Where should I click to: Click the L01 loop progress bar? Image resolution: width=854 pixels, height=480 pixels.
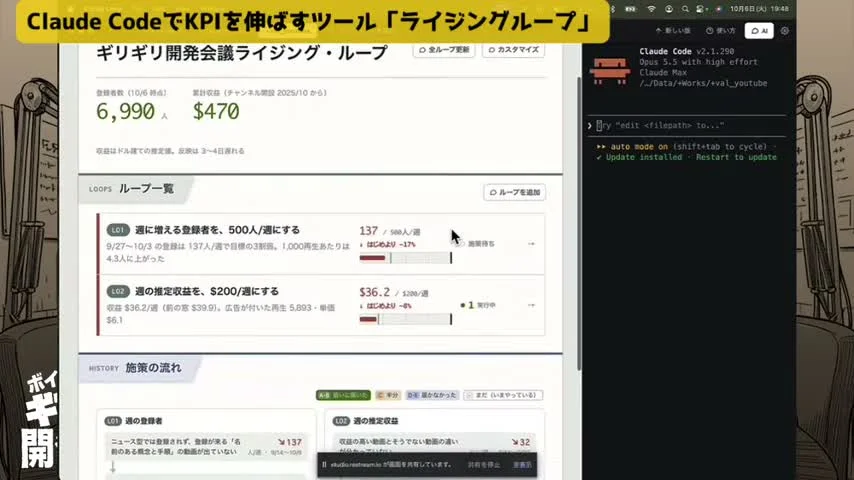click(x=405, y=258)
